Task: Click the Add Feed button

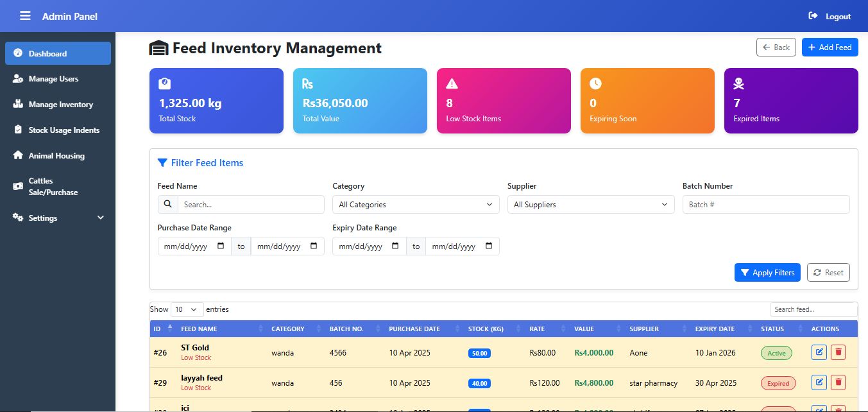Action: pyautogui.click(x=830, y=47)
